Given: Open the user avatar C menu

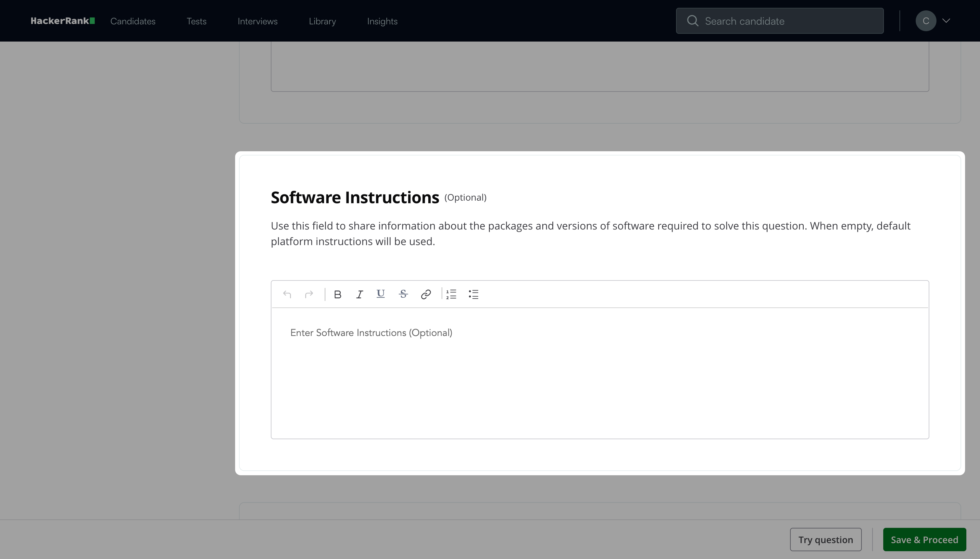Looking at the screenshot, I should pyautogui.click(x=925, y=21).
